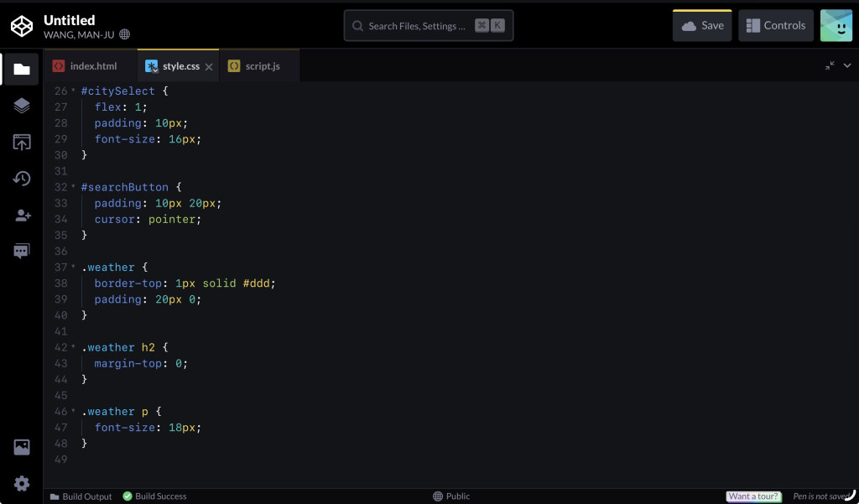Click the 'Pen is not saved' status text

coord(820,496)
